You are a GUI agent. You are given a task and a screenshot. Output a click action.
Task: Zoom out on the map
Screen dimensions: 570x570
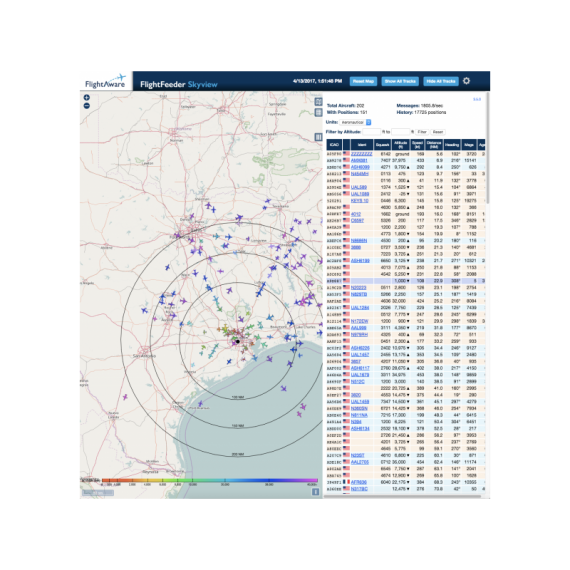click(x=87, y=106)
